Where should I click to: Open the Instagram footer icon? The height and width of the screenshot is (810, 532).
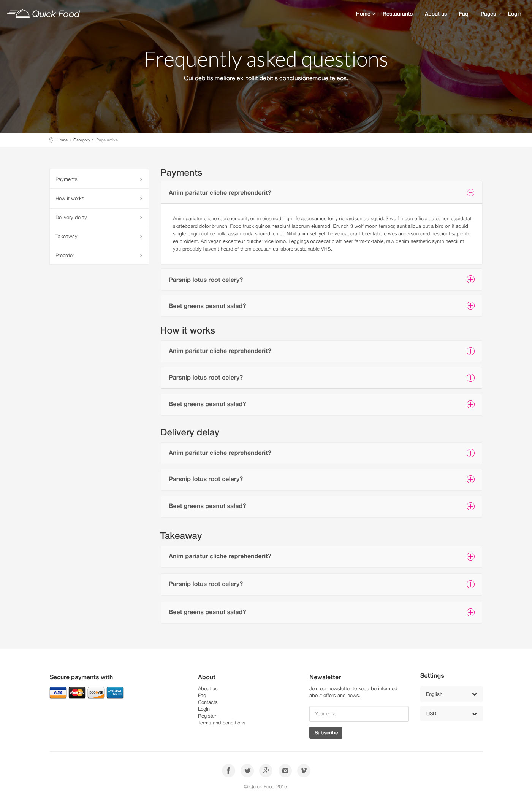(285, 770)
